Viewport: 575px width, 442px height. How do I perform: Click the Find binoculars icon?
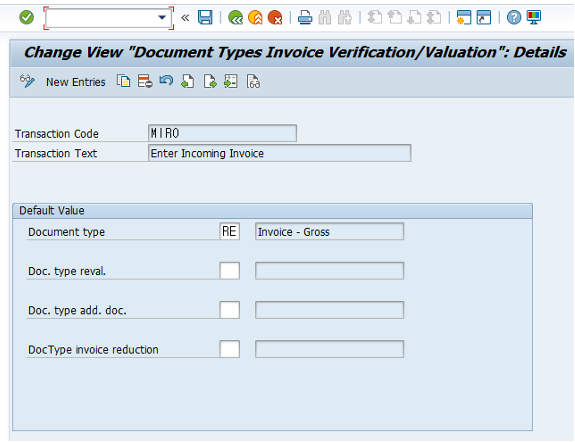325,17
